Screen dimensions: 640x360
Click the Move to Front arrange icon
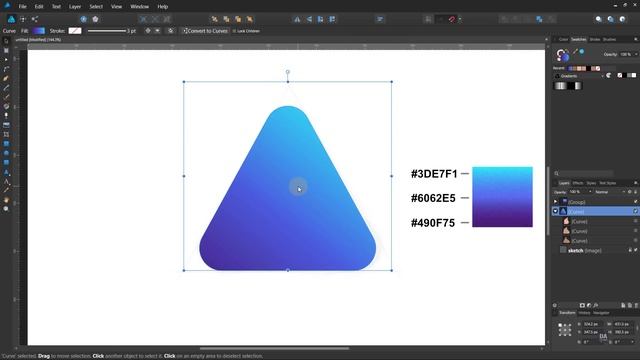250,19
